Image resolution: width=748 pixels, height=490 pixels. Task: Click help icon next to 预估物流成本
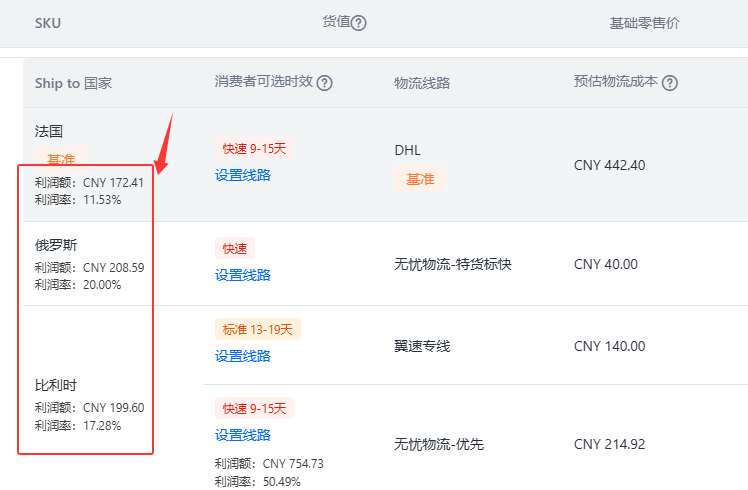[x=670, y=83]
